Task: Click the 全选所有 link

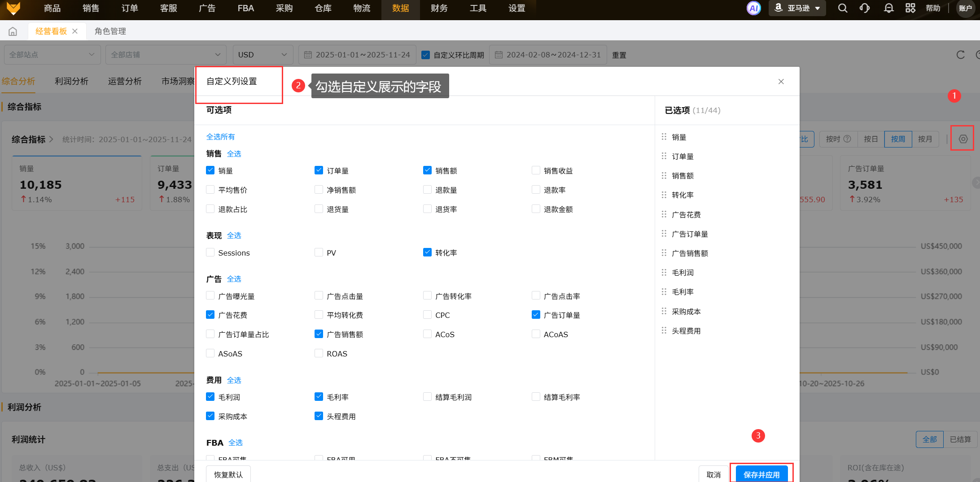Action: 220,137
